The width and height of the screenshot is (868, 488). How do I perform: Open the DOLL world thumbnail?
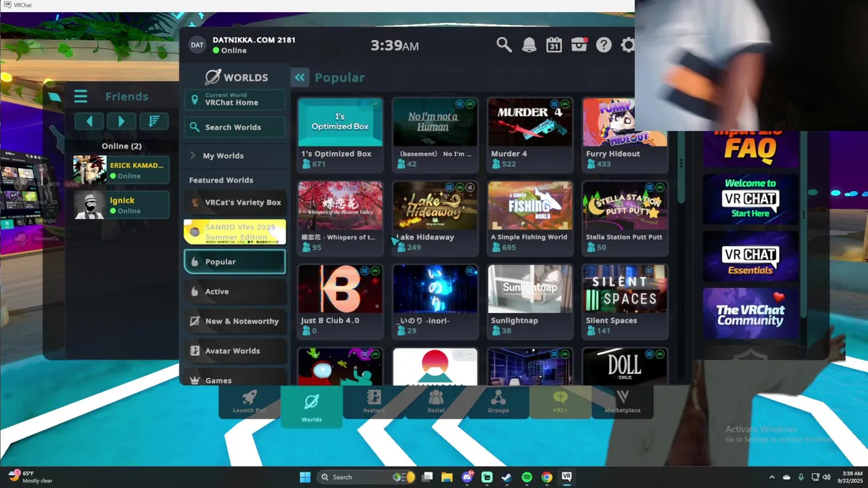point(625,366)
